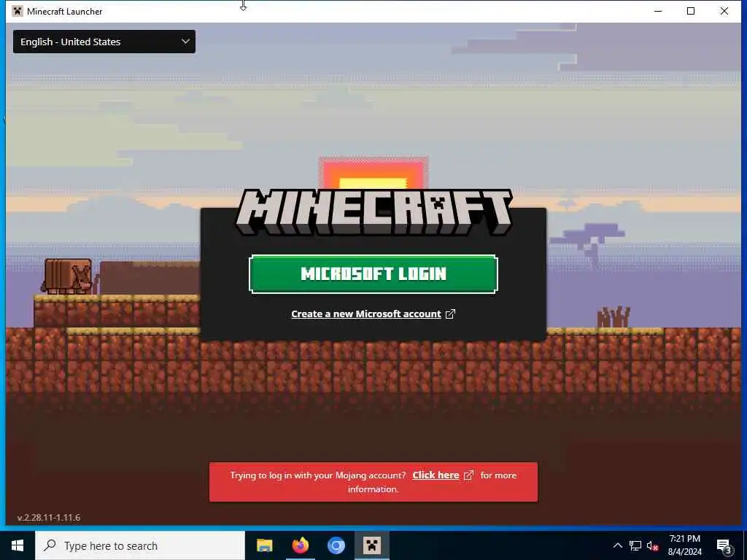The image size is (747, 560).
Task: Open the notification center icon
Action: 724,546
